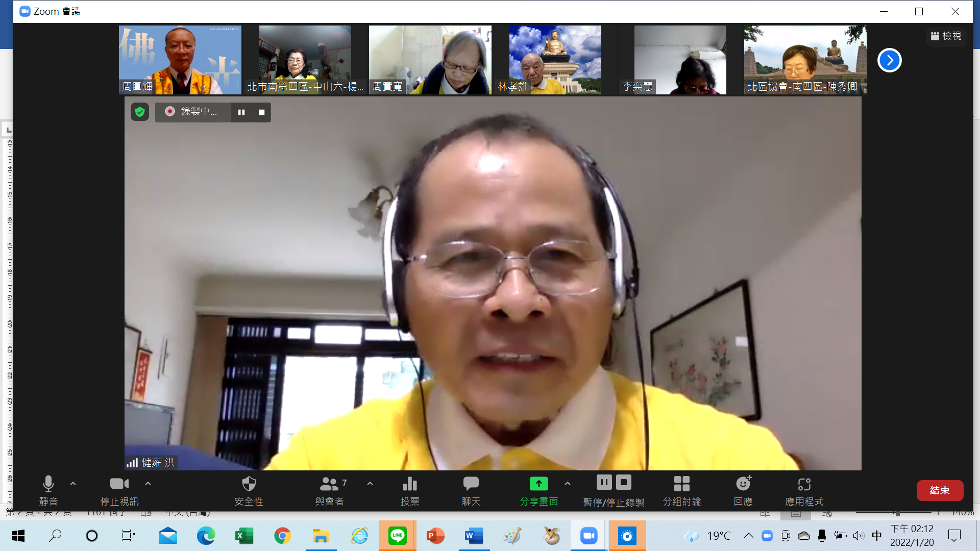The height and width of the screenshot is (551, 980).
Task: Toggle Stop Video camera button
Action: pyautogui.click(x=119, y=484)
